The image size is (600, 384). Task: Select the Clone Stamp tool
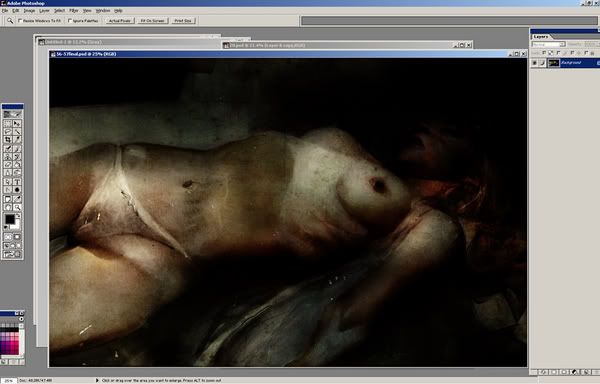click(8, 157)
